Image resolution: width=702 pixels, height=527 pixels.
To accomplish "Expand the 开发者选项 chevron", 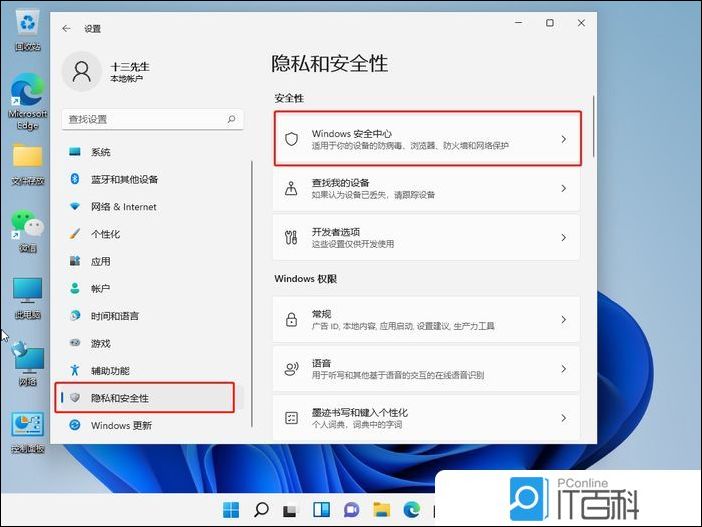I will click(x=564, y=237).
